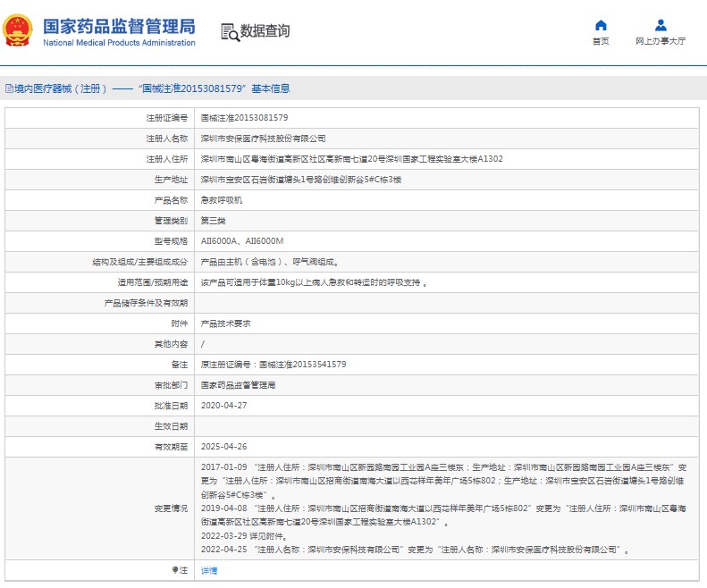Select the registration number 国械注准20153081579 cell
This screenshot has width=707, height=588.
[x=244, y=118]
